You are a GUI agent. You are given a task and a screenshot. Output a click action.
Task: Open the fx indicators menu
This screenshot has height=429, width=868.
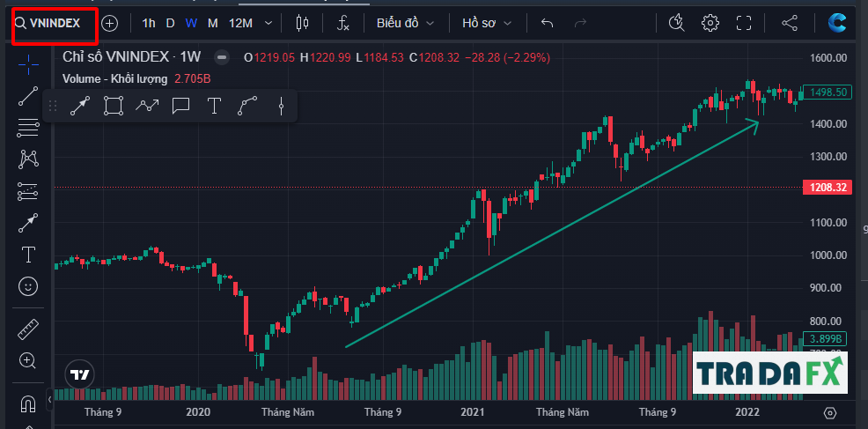point(343,23)
